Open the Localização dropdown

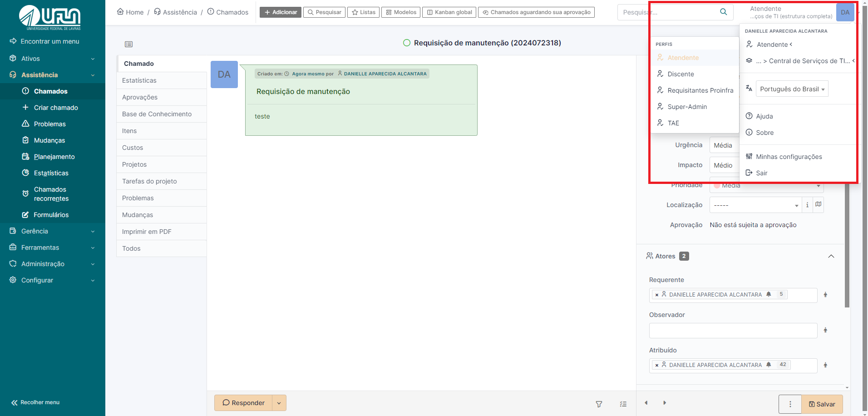pyautogui.click(x=756, y=205)
